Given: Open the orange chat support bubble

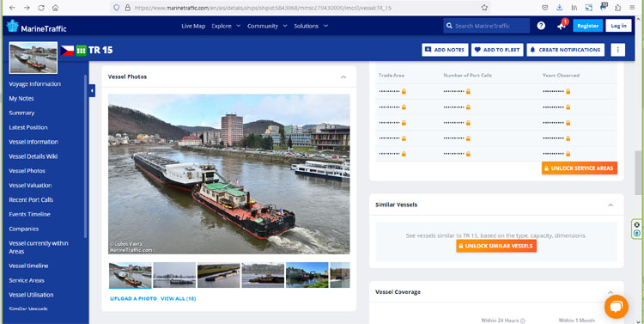Looking at the screenshot, I should coord(616,307).
